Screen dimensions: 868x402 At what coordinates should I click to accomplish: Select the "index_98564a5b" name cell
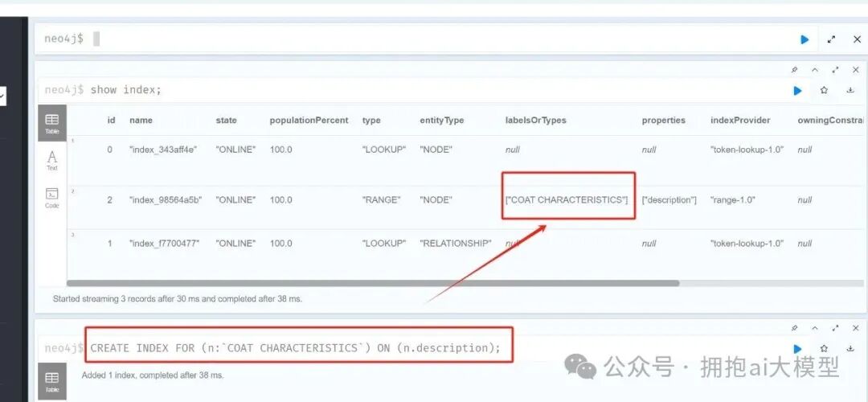[x=165, y=200]
